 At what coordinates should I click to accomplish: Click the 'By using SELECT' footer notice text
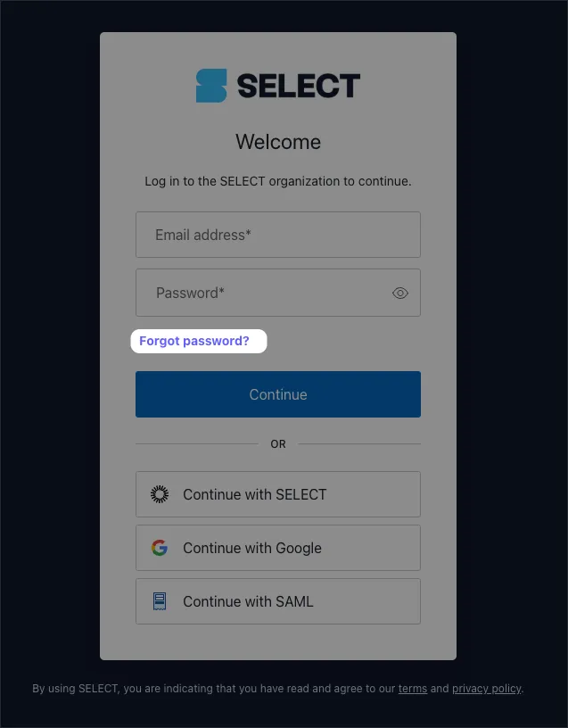[x=214, y=689]
